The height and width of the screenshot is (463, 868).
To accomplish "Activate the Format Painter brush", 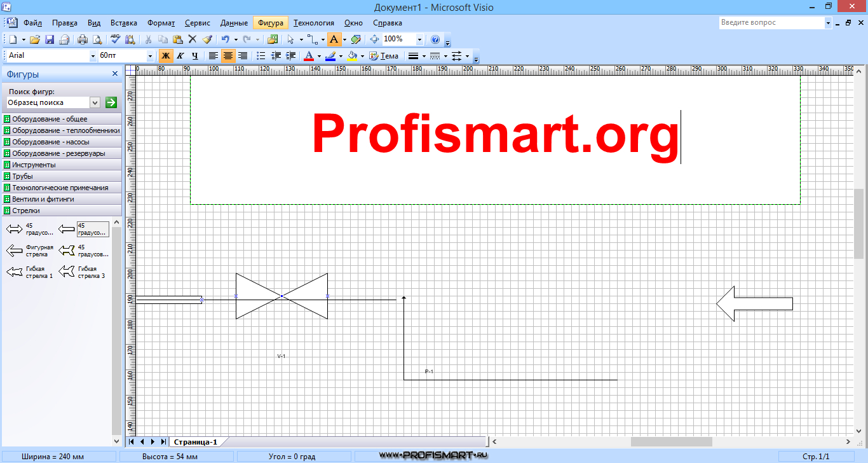I will point(207,39).
